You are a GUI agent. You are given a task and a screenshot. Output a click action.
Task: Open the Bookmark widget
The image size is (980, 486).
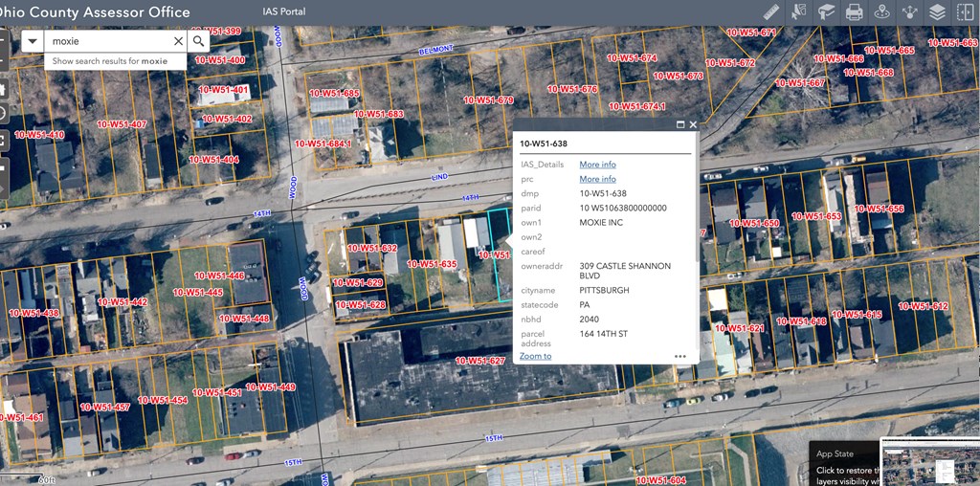[x=827, y=12]
